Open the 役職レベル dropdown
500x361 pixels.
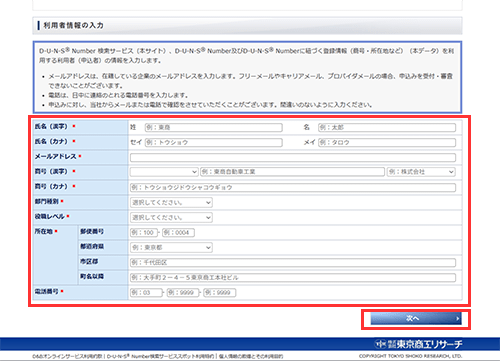(x=171, y=217)
